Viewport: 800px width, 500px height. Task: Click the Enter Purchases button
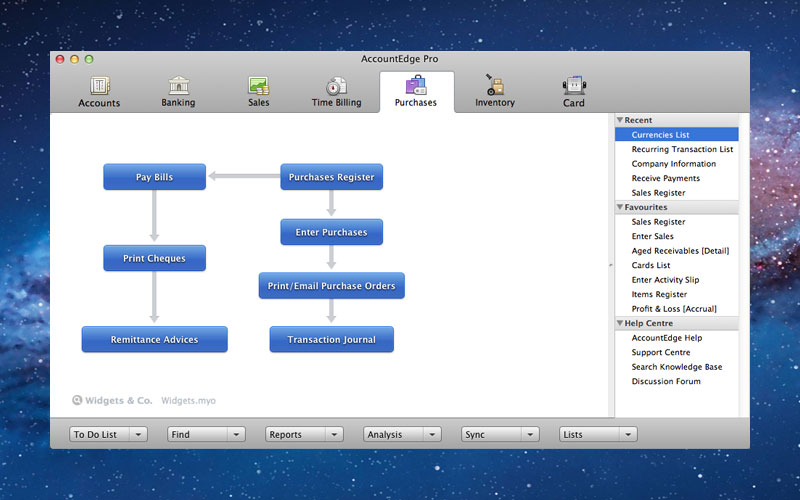332,232
